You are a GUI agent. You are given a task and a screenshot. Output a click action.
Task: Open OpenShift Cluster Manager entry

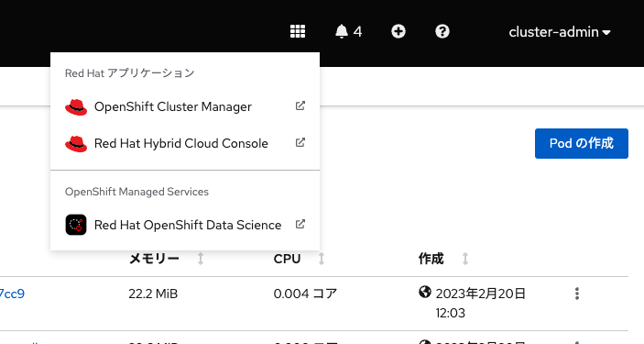point(185,106)
